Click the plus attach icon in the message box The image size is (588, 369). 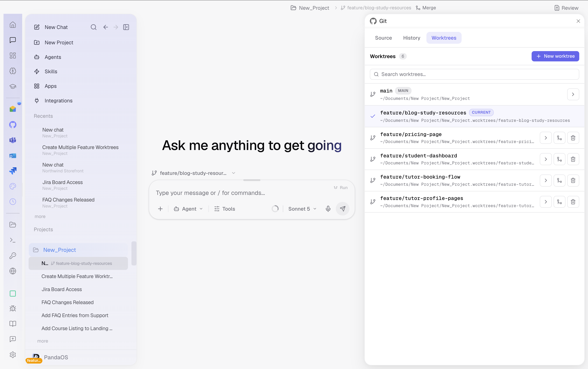click(160, 209)
